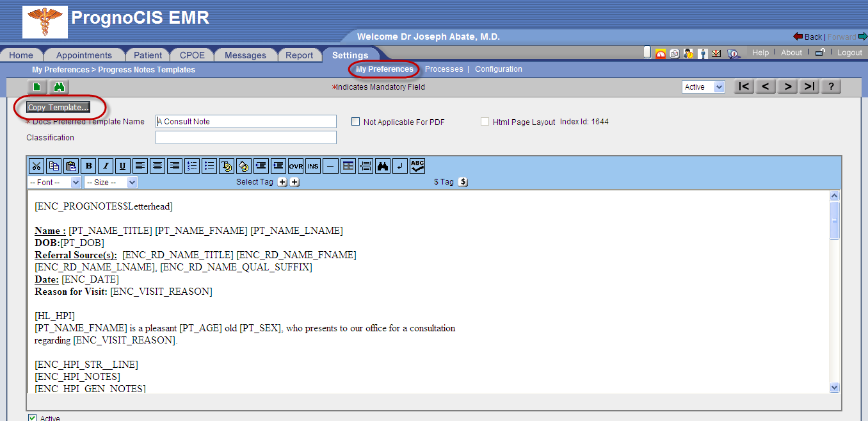Viewport: 868px width, 421px height.
Task: Click the envelope alert icon in header
Action: pos(717,53)
